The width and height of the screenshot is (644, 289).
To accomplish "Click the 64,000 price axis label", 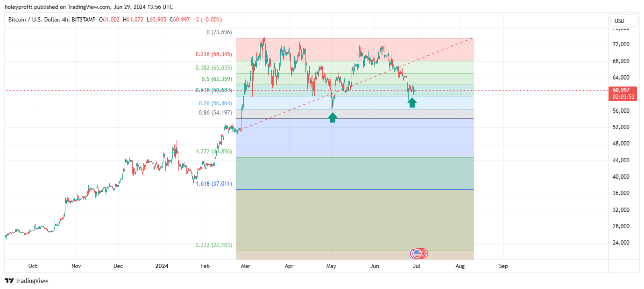I will click(x=621, y=78).
